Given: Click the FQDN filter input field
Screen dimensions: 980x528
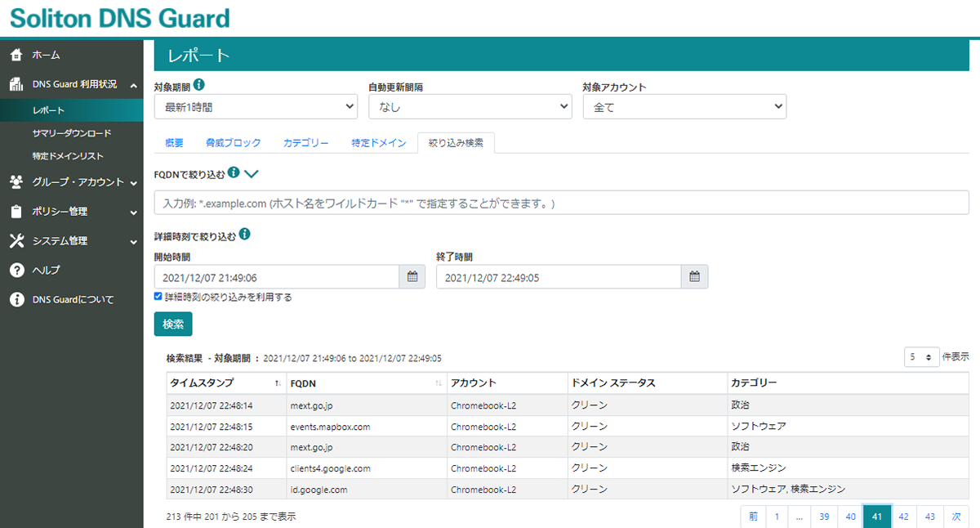Looking at the screenshot, I should (561, 203).
